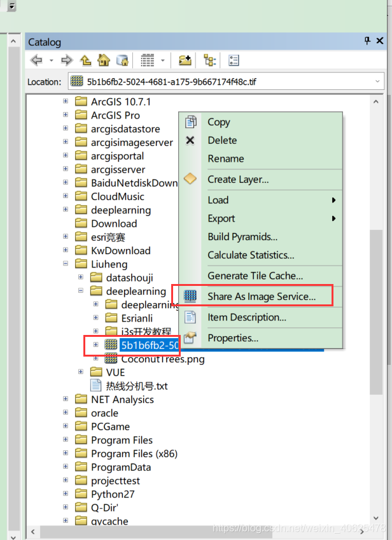This screenshot has width=392, height=540.
Task: Select the arcgisimageserver folder
Action: pos(132,143)
